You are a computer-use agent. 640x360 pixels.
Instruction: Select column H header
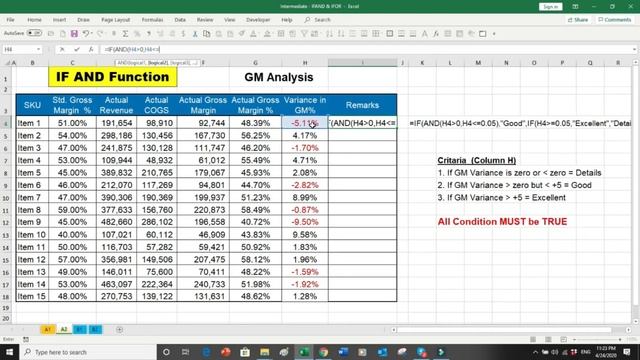coord(305,63)
